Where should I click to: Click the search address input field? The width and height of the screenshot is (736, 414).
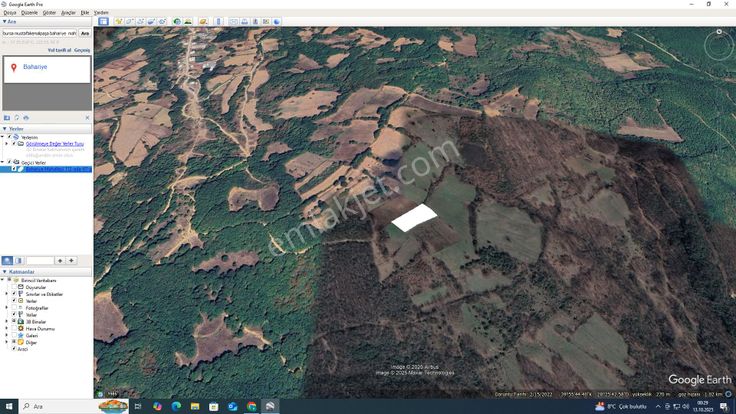point(39,33)
